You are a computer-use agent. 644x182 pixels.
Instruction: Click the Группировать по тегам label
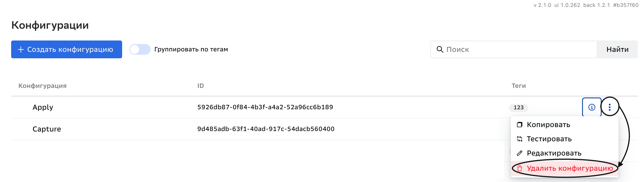[x=191, y=49]
